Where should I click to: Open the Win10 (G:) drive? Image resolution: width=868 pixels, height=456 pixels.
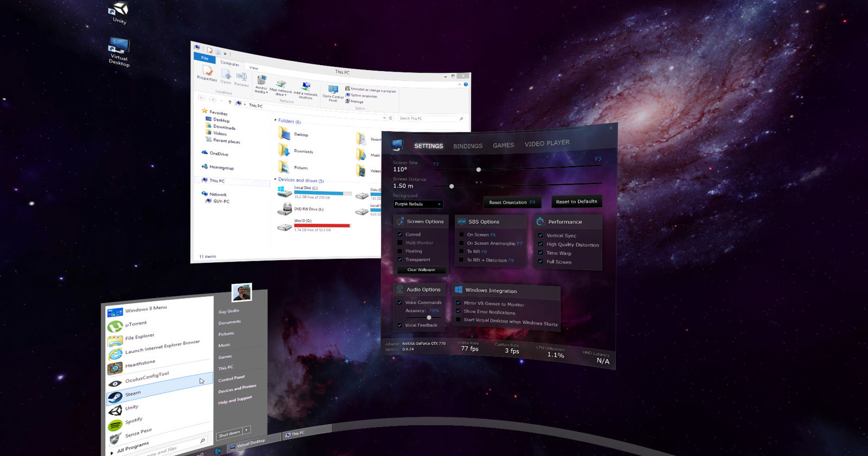(x=314, y=225)
